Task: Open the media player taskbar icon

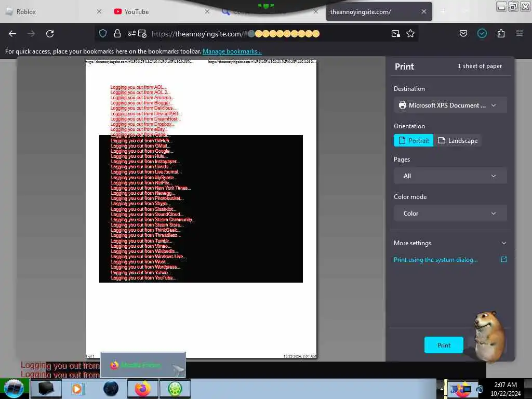Action: (x=77, y=389)
